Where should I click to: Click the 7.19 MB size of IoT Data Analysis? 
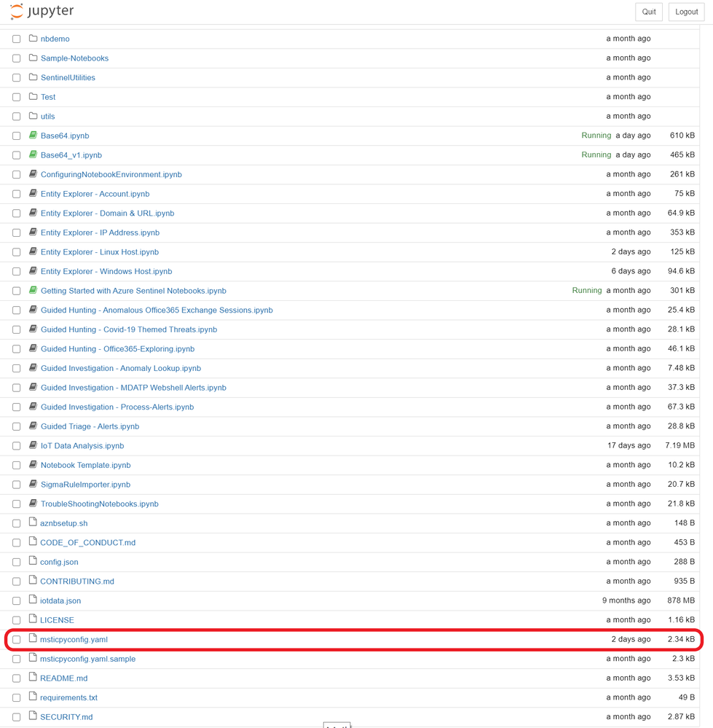679,445
